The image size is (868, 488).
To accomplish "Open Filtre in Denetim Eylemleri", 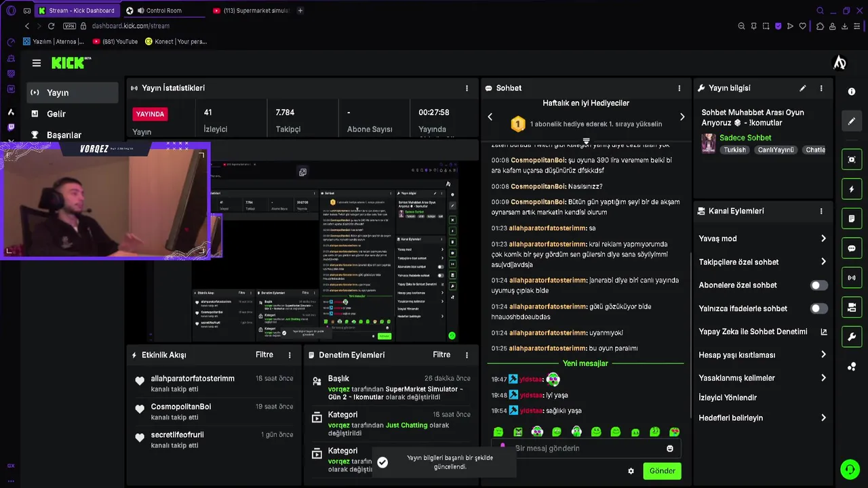I will pyautogui.click(x=441, y=354).
